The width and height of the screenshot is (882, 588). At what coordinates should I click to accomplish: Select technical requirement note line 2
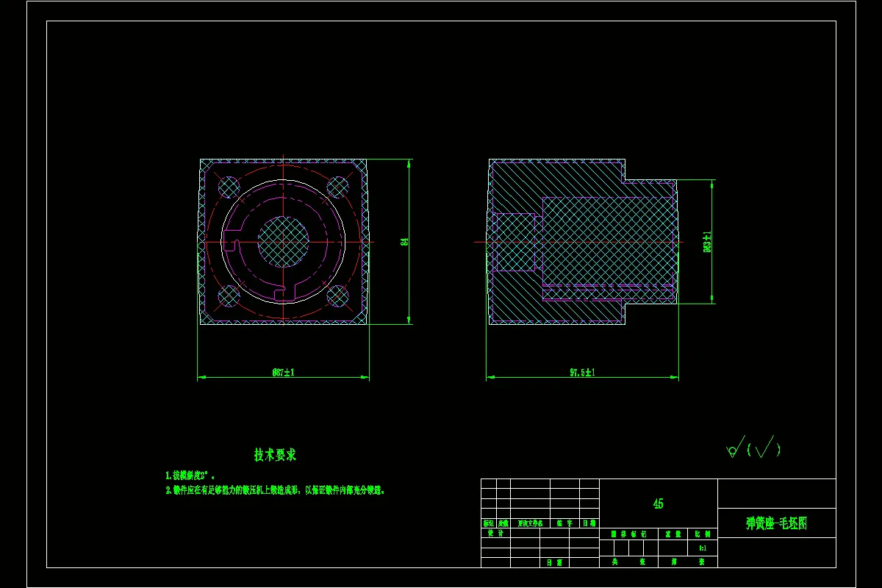[276, 490]
